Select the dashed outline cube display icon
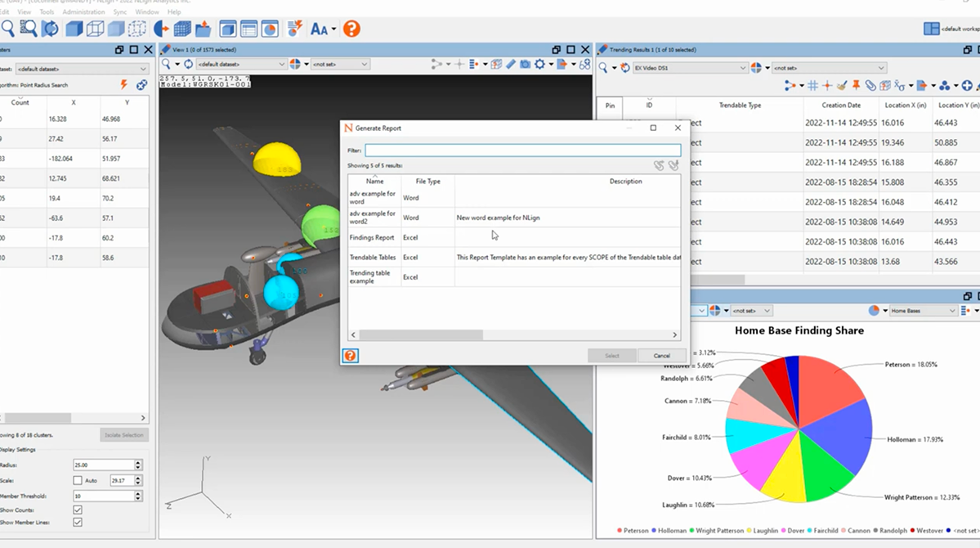 [136, 28]
